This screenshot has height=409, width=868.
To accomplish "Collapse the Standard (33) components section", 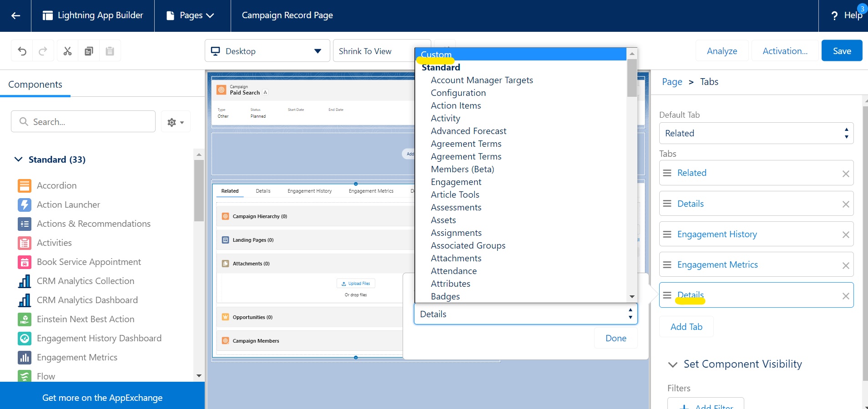I will [x=18, y=160].
